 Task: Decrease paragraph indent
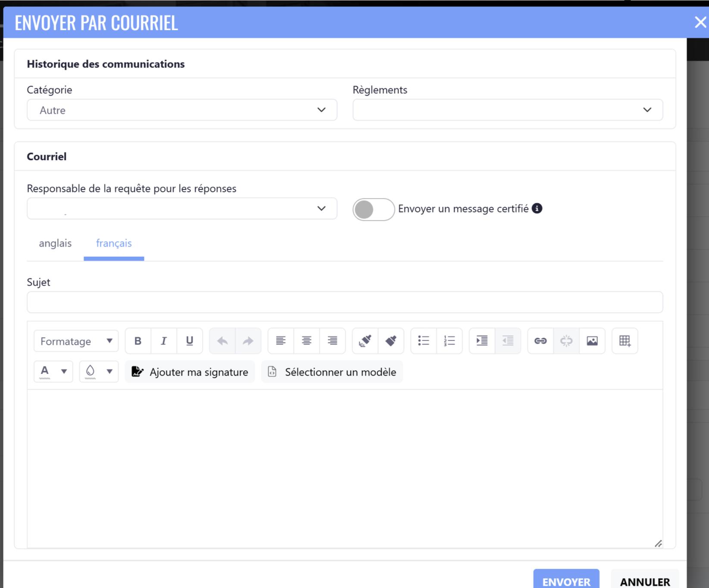(508, 341)
